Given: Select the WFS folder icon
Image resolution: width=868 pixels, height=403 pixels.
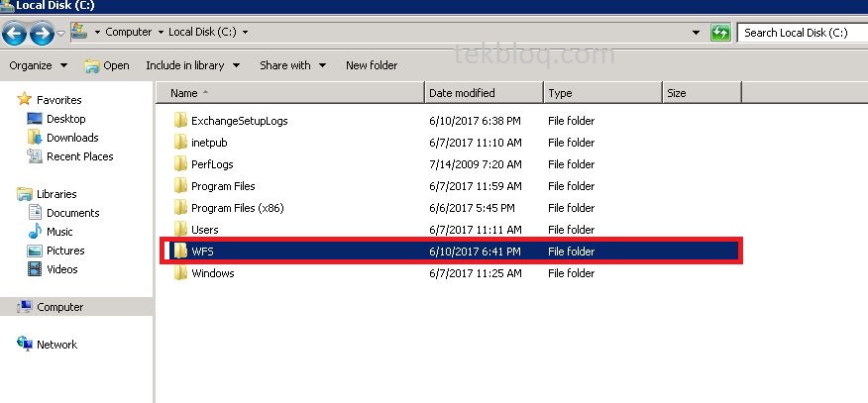Looking at the screenshot, I should pos(180,251).
